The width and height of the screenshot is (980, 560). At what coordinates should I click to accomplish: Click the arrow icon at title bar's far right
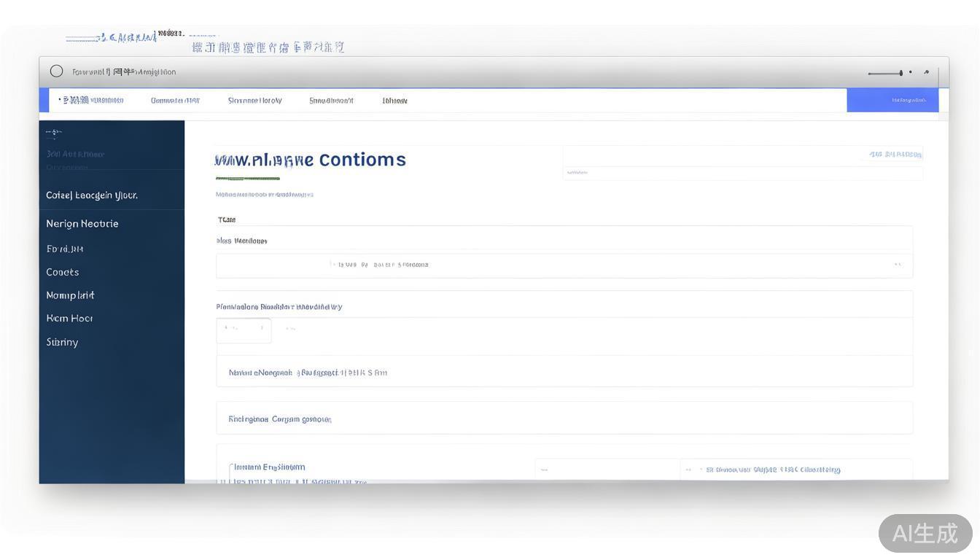click(x=927, y=72)
